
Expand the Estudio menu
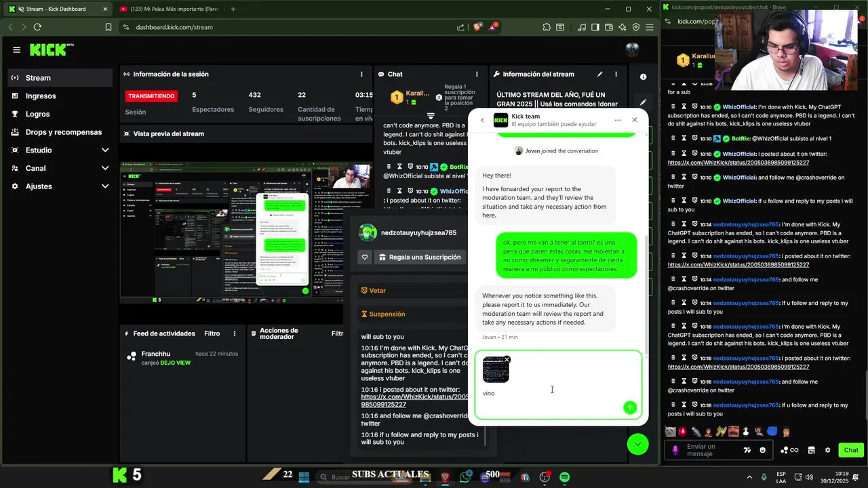[x=60, y=150]
